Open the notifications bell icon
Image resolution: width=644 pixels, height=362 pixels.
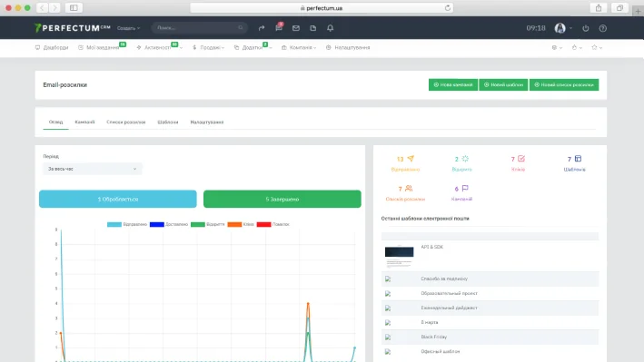(x=331, y=28)
